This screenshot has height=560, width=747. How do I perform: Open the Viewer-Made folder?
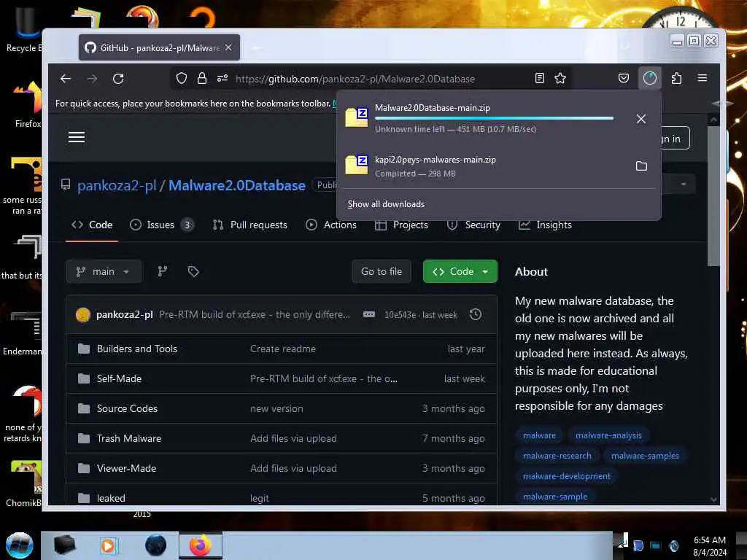click(x=127, y=469)
